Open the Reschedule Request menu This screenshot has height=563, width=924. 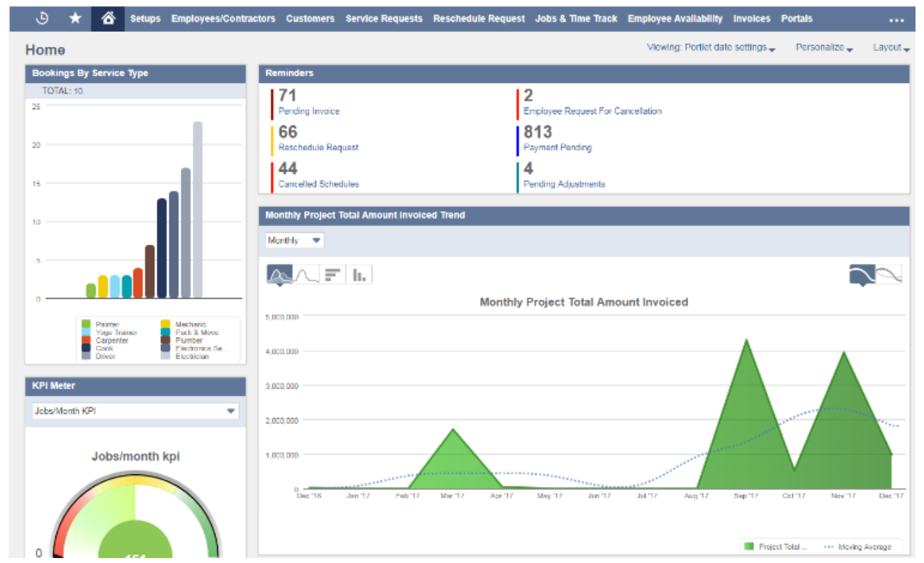point(479,19)
